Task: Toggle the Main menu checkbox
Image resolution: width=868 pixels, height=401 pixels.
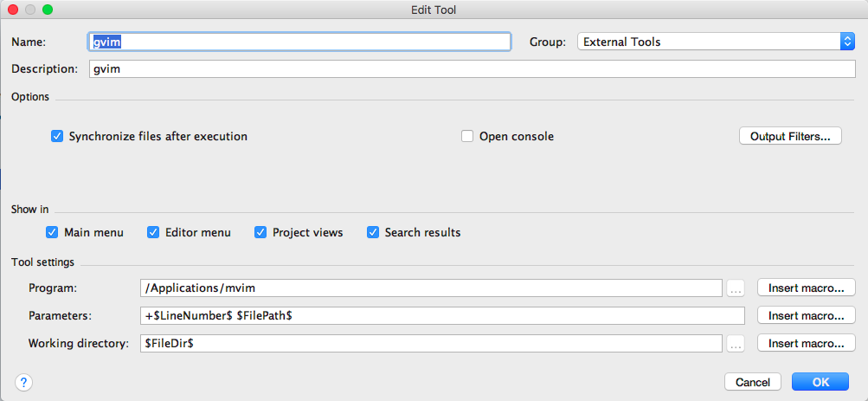Action: 52,233
